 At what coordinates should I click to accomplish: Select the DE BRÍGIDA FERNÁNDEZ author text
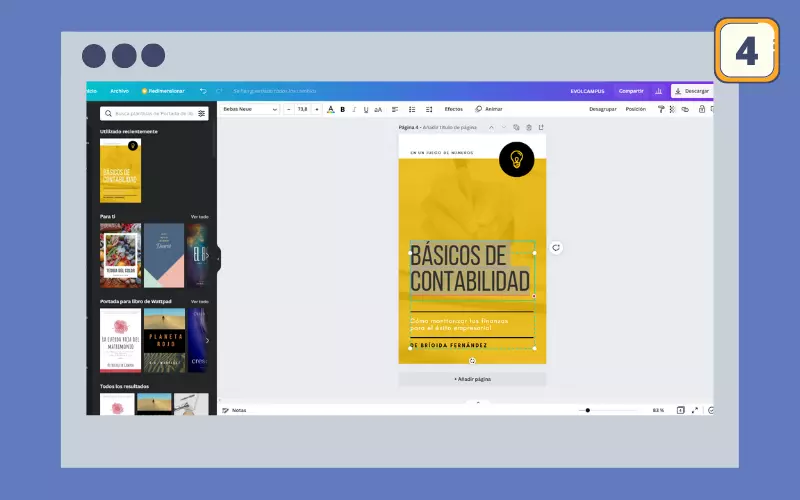click(x=448, y=345)
